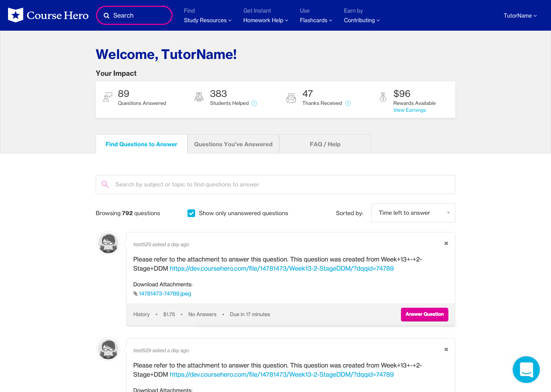This screenshot has width=551, height=392.
Task: Click first question's asker avatar
Action: tap(109, 243)
